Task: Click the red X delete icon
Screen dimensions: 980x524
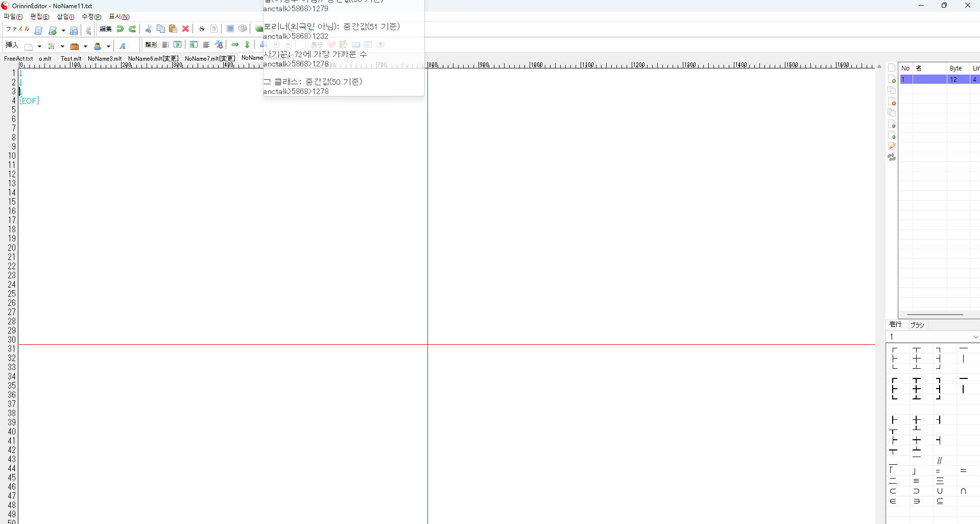Action: 185,29
